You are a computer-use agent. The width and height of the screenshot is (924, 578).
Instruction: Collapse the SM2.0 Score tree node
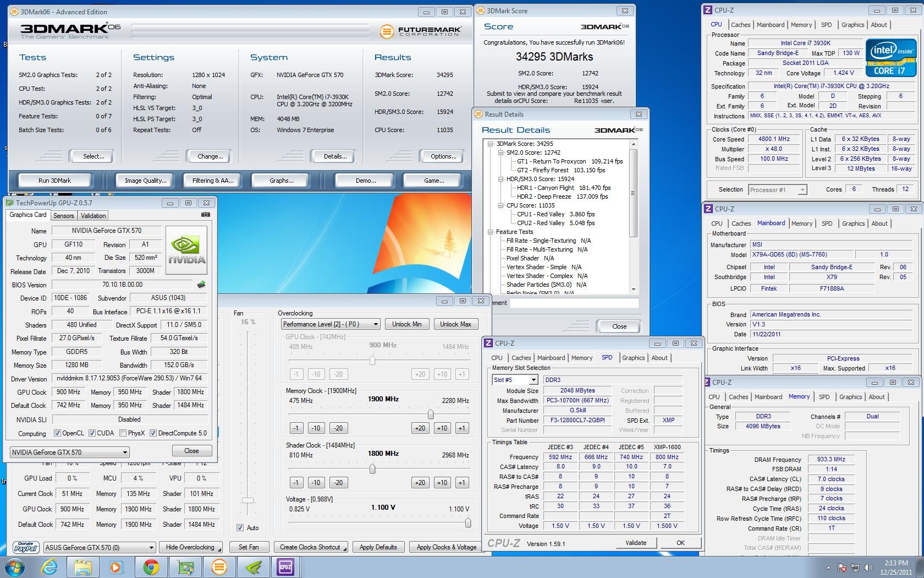tap(501, 152)
